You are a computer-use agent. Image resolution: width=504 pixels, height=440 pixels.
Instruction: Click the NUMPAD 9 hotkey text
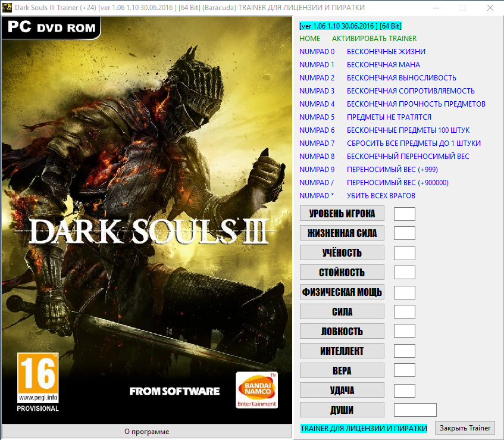[317, 170]
